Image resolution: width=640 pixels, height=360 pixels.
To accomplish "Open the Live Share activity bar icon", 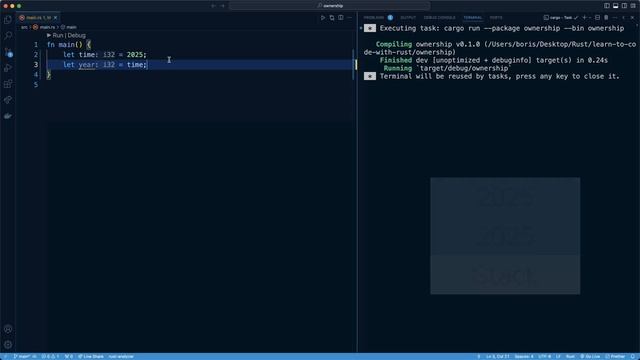I will 8,100.
